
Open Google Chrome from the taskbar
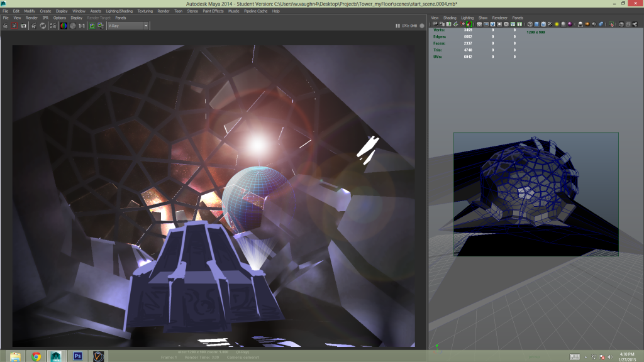click(36, 356)
